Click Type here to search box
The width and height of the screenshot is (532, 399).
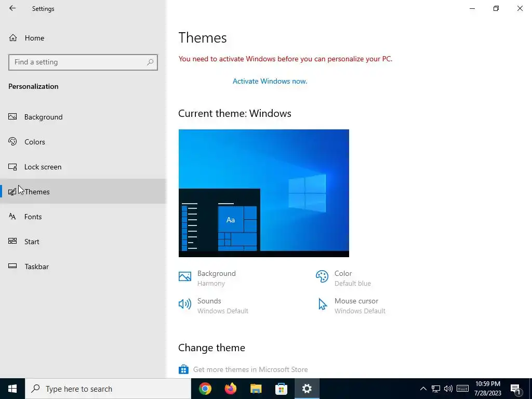(108, 389)
